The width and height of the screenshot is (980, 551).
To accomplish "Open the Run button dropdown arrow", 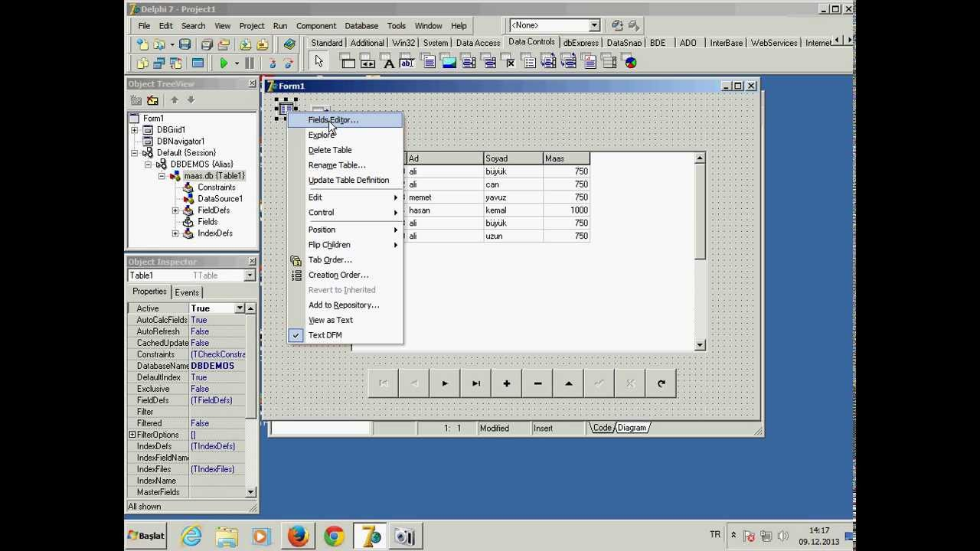I will pos(237,64).
